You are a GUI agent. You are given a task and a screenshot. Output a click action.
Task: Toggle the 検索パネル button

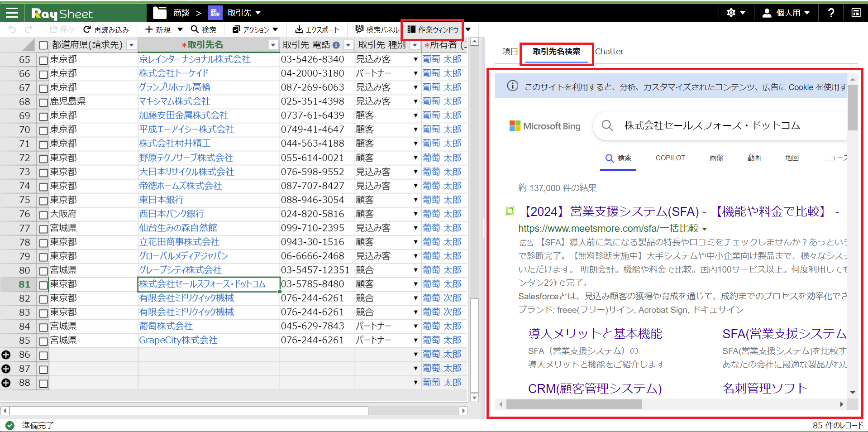pyautogui.click(x=377, y=29)
